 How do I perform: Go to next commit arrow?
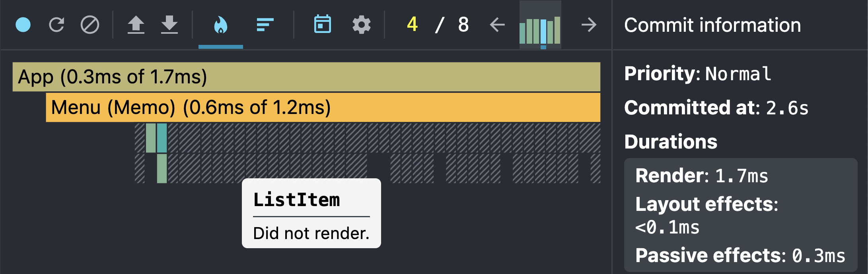click(x=589, y=25)
